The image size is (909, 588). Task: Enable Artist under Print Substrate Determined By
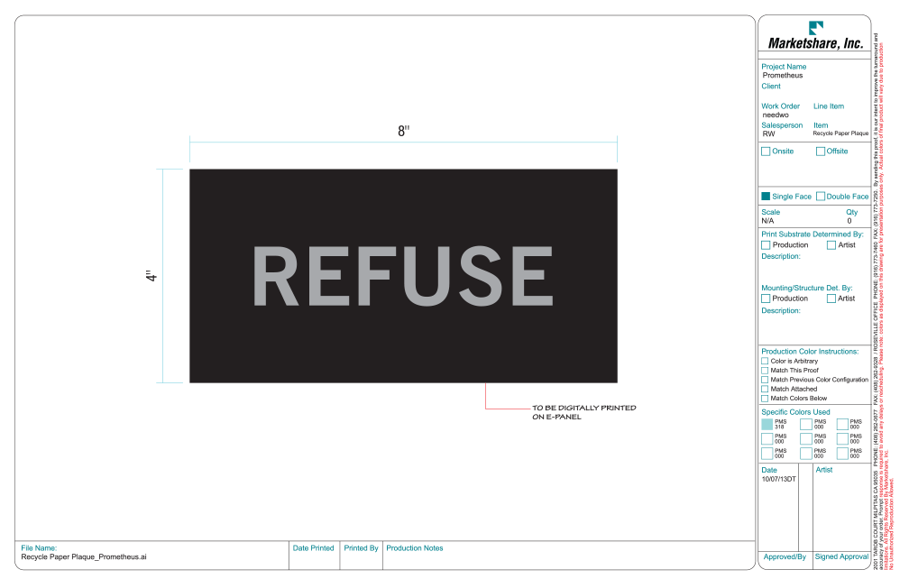(831, 245)
